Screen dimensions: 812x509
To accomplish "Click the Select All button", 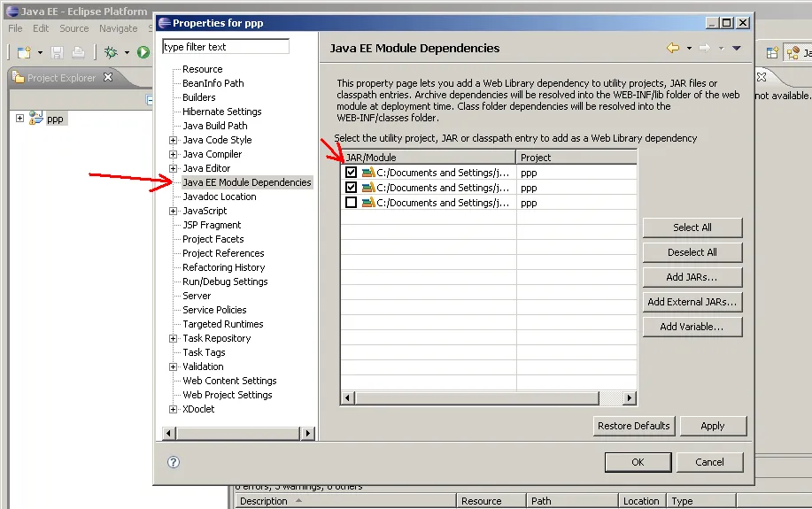I will click(x=692, y=228).
